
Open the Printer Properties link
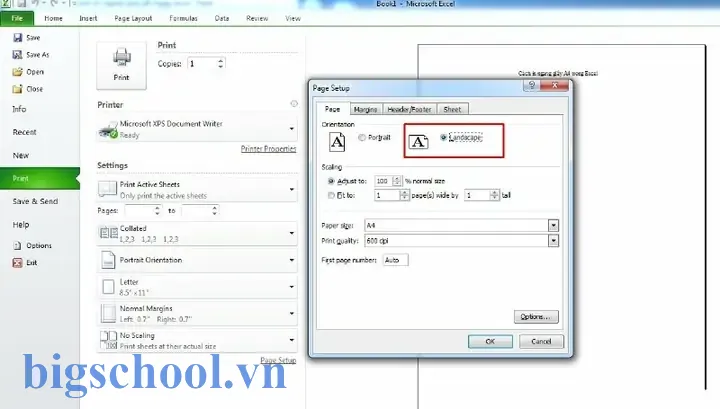pos(269,149)
